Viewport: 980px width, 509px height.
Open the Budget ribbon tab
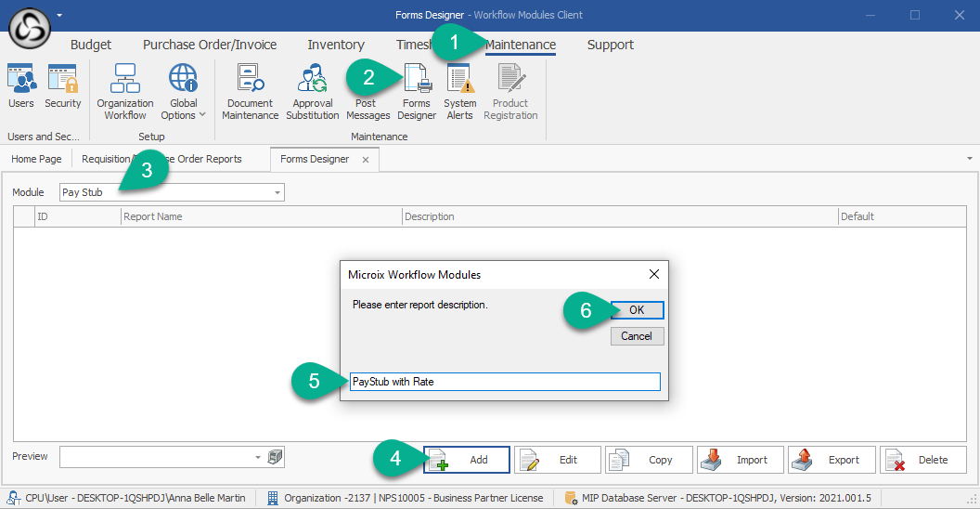pyautogui.click(x=91, y=45)
